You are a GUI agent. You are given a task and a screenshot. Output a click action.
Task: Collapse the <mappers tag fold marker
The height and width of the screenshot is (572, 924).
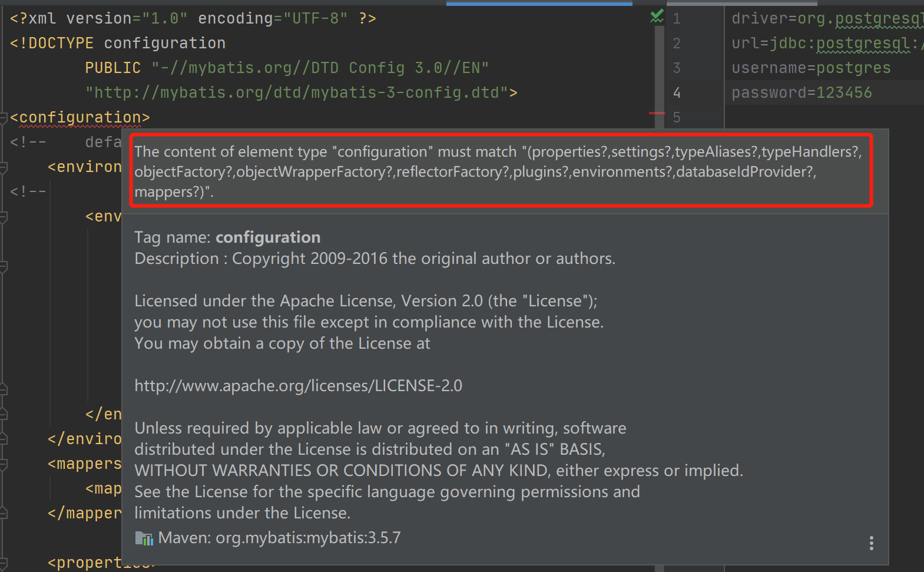[x=3, y=464]
